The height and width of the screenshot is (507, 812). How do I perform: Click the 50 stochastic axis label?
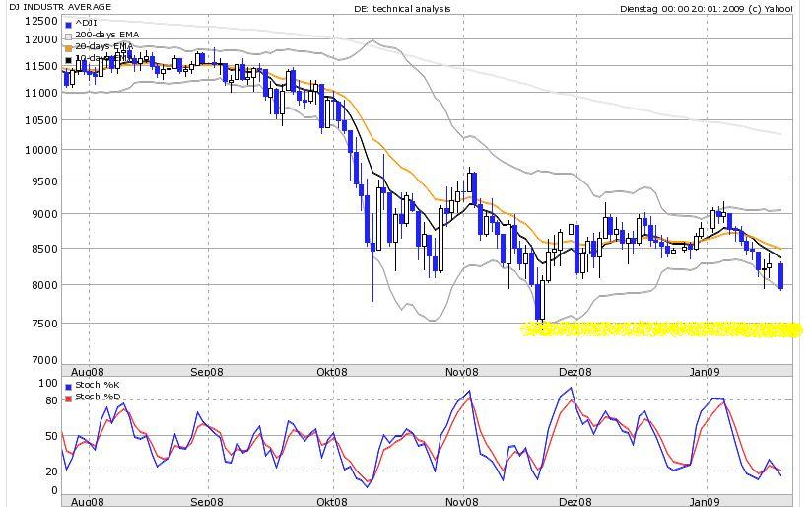[51, 436]
